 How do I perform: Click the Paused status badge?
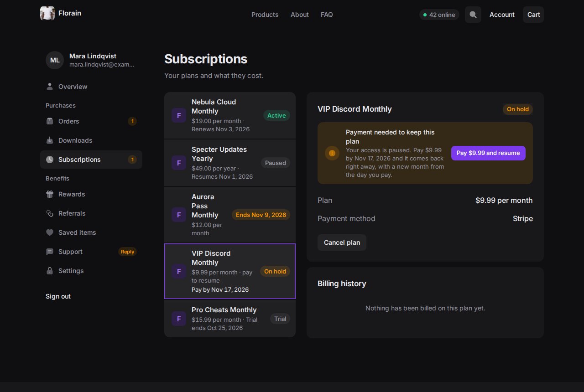coord(276,163)
